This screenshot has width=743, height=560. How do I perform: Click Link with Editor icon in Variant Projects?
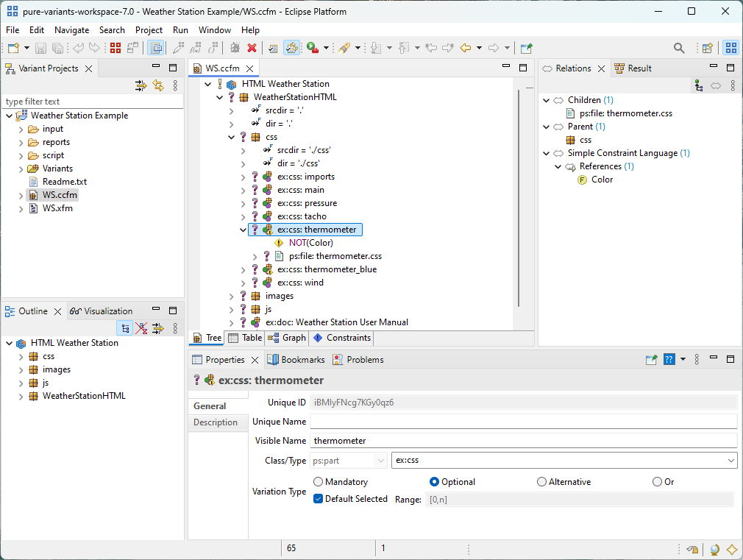coord(158,86)
